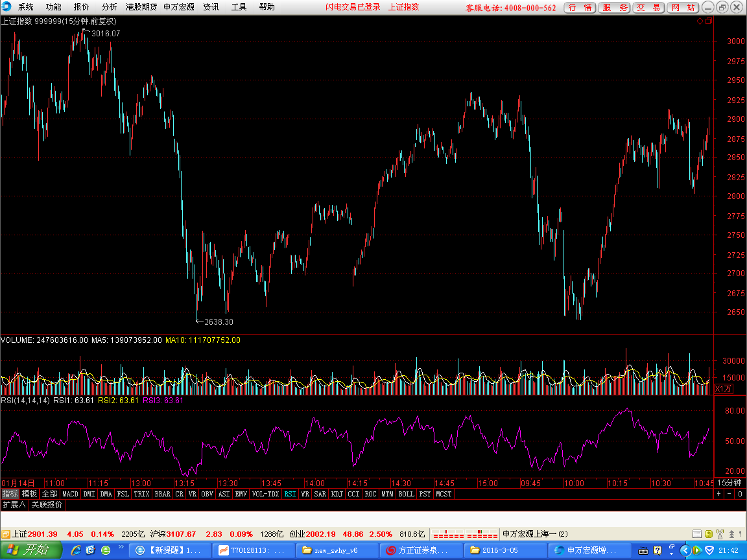Select the 指标 tab
The width and height of the screenshot is (747, 560).
10,494
